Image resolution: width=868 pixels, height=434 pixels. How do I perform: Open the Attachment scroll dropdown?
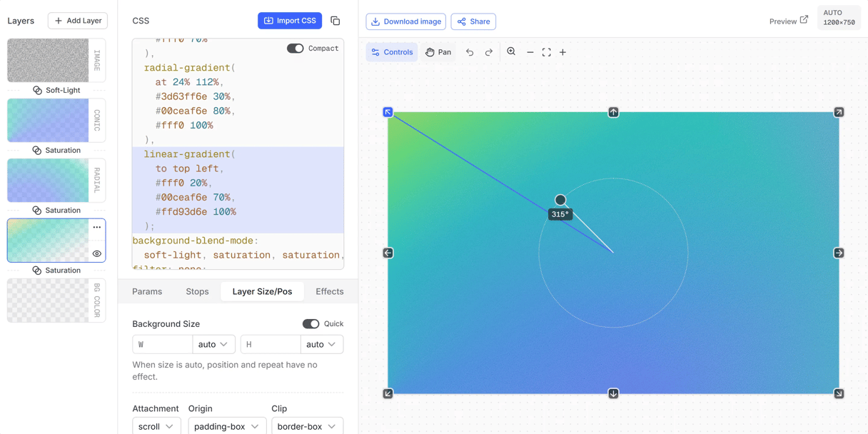(156, 425)
